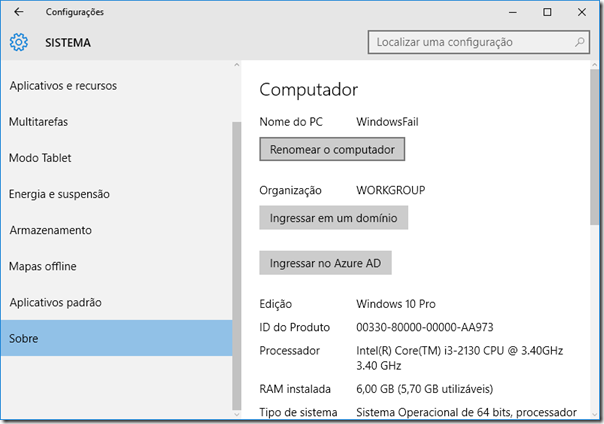Select the Sobre sidebar item
Screen dimensions: 604x424
(116, 338)
